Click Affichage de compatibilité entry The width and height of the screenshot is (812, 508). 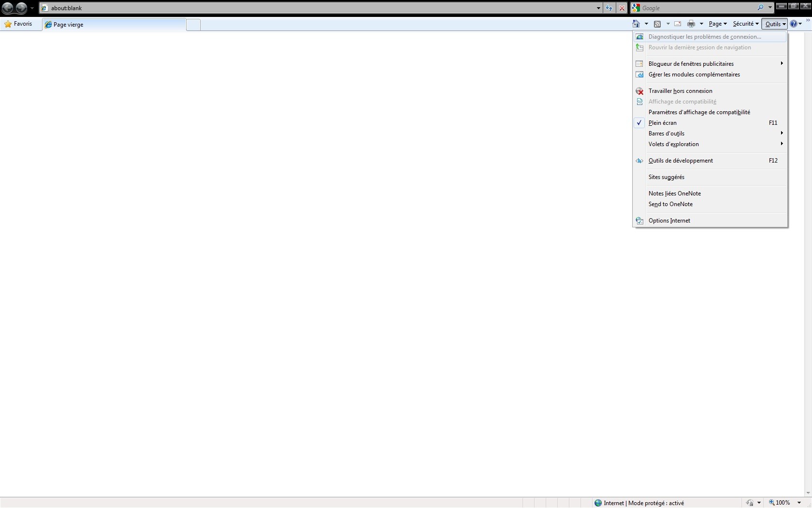[710, 102]
